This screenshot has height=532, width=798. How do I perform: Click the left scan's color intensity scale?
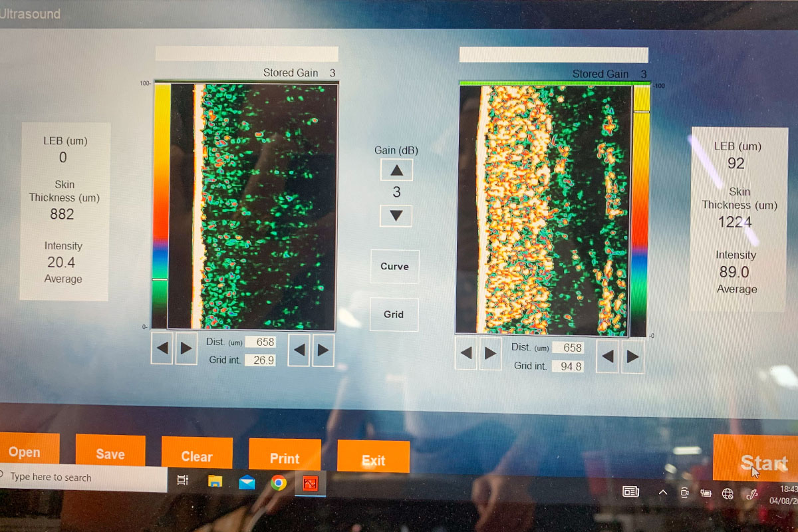[x=161, y=205]
